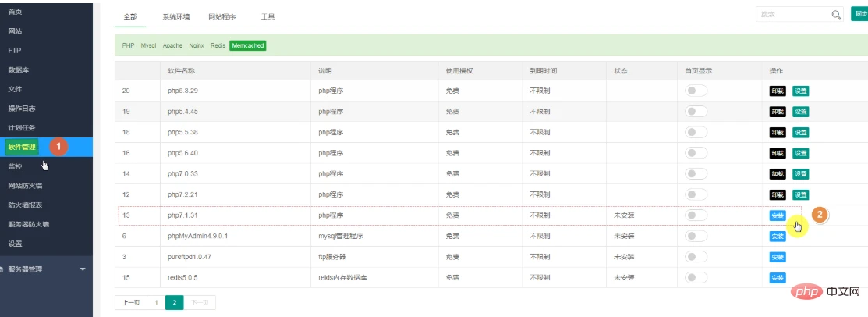The width and height of the screenshot is (868, 317).
Task: Toggle homepage display for php7.1.31
Action: pyautogui.click(x=696, y=215)
